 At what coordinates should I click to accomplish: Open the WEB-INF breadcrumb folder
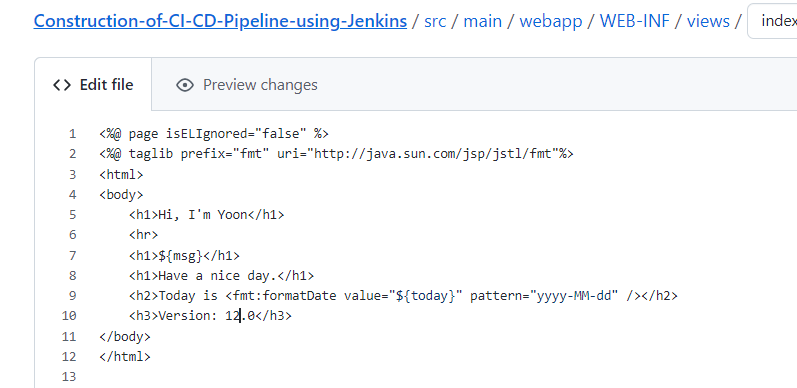(x=635, y=21)
